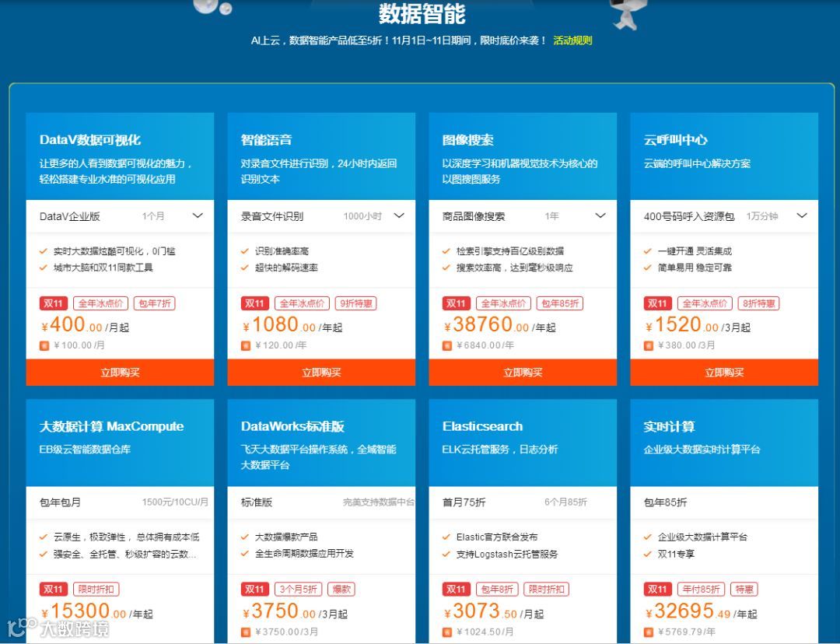
Task: Click the 3个月5折 tag
Action: (x=299, y=590)
